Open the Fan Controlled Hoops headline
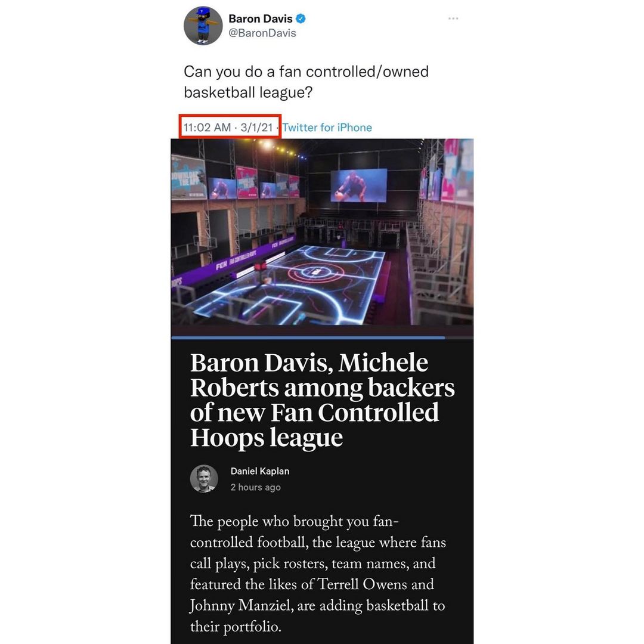The height and width of the screenshot is (644, 644). pyautogui.click(x=322, y=400)
